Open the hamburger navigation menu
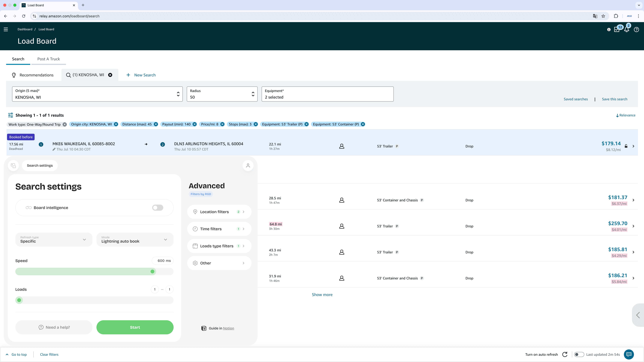The height and width of the screenshot is (362, 644). point(6,30)
